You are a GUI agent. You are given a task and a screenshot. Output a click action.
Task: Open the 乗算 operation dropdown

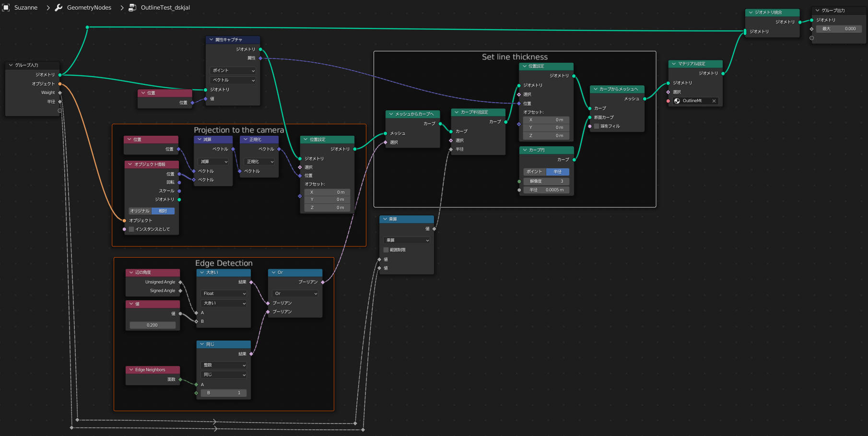coord(407,240)
